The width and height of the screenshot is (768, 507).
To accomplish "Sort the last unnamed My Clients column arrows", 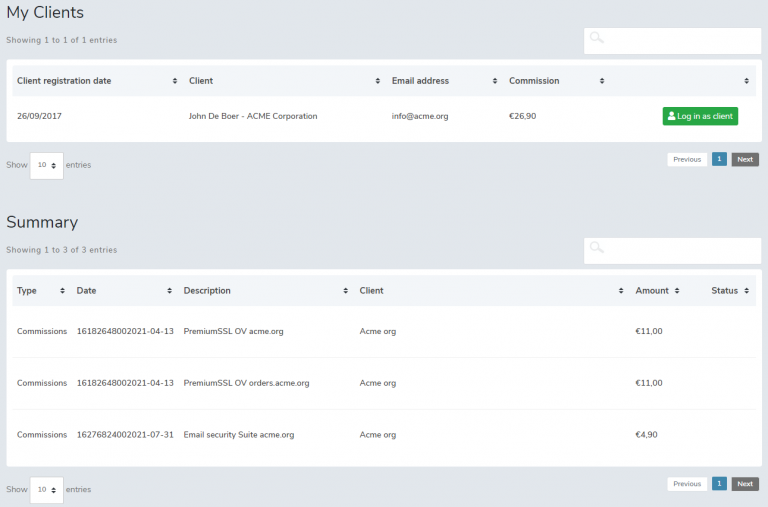I will pyautogui.click(x=746, y=81).
